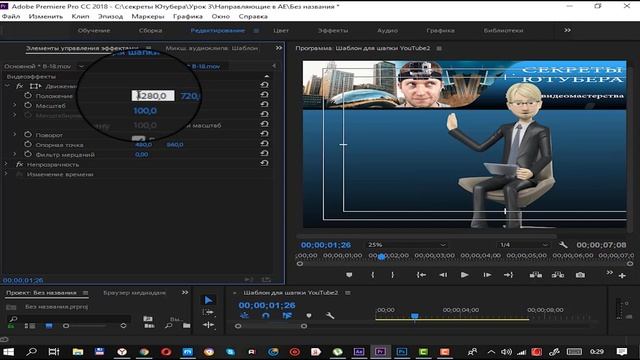640x360 pixels.
Task: Export frame with camera icon
Action: [580, 275]
